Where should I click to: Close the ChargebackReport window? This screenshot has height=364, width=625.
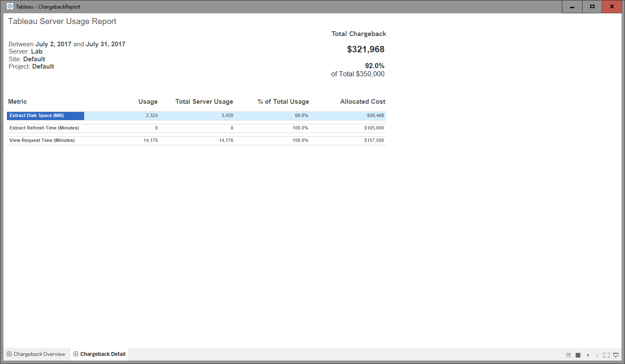612,6
